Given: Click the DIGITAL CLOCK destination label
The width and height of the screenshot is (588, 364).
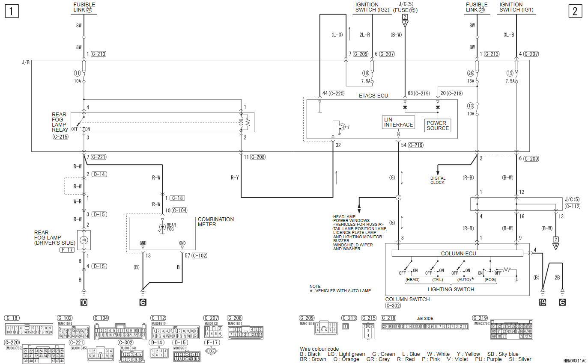Looking at the screenshot, I should pyautogui.click(x=438, y=180).
